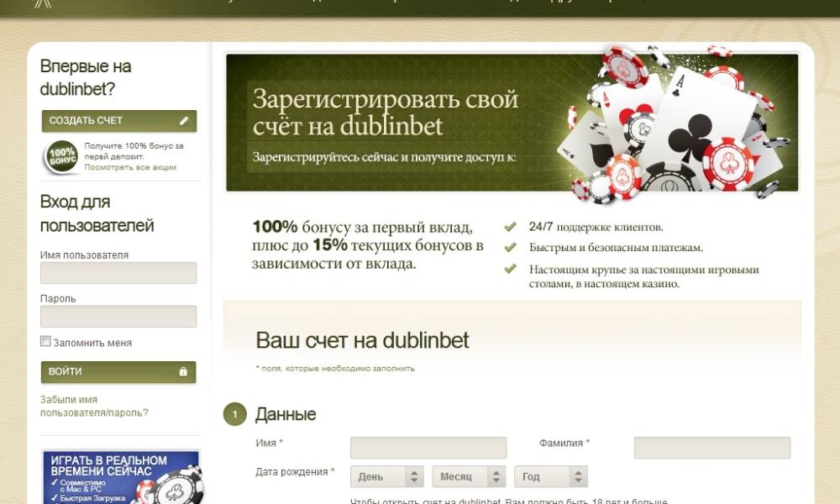The image size is (840, 504).
Task: Click the text 'Настоящим крупье за настоящими игровыми столами'
Action: click(x=644, y=276)
